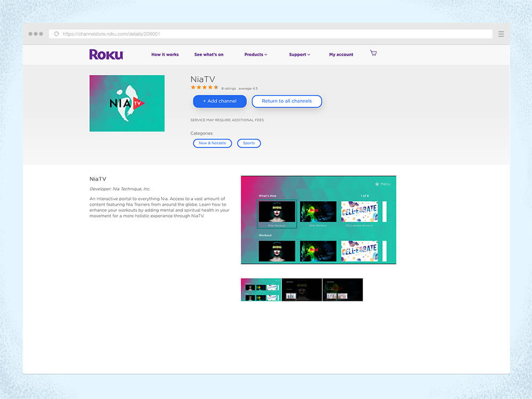Open the shopping cart icon
532x399 pixels.
point(373,53)
